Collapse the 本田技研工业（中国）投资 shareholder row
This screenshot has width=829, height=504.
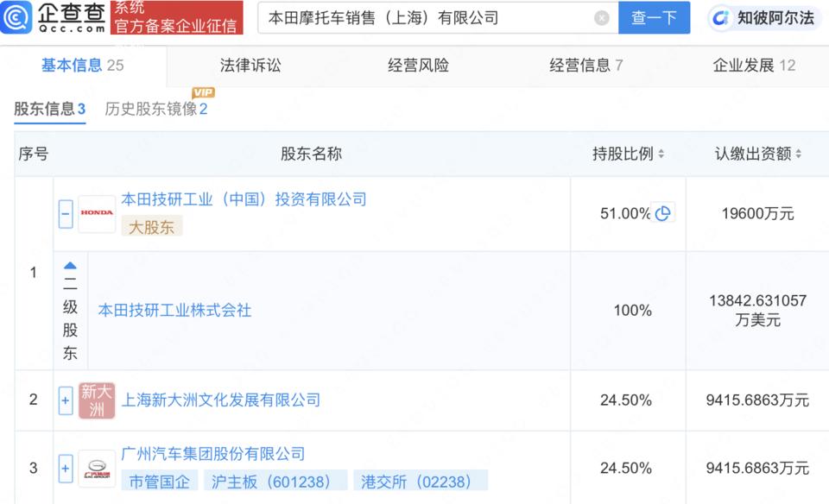click(66, 213)
